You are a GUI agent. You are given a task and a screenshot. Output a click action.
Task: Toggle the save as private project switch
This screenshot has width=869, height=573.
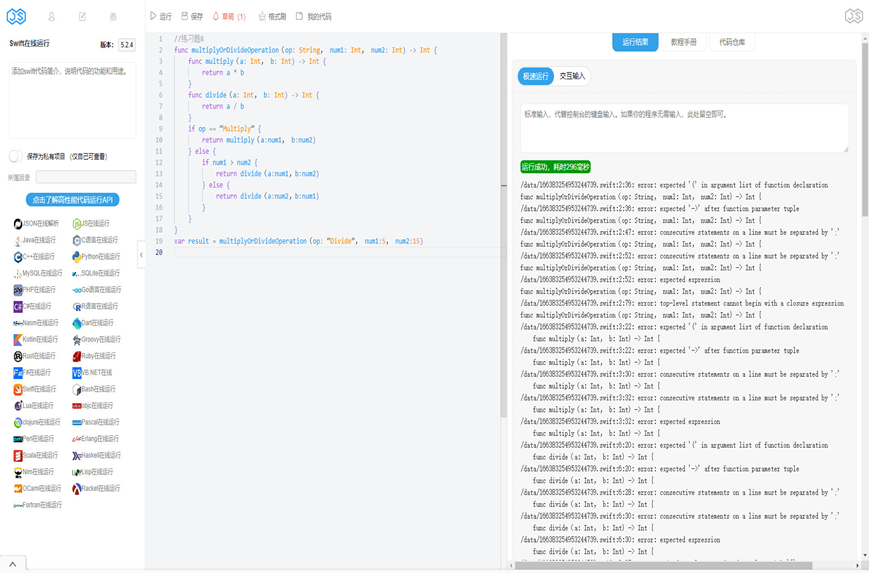click(x=16, y=156)
